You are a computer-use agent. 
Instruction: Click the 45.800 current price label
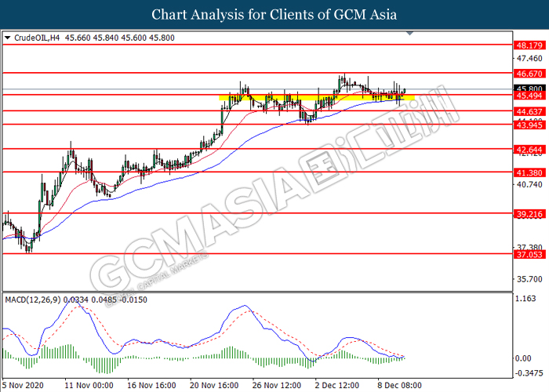529,88
